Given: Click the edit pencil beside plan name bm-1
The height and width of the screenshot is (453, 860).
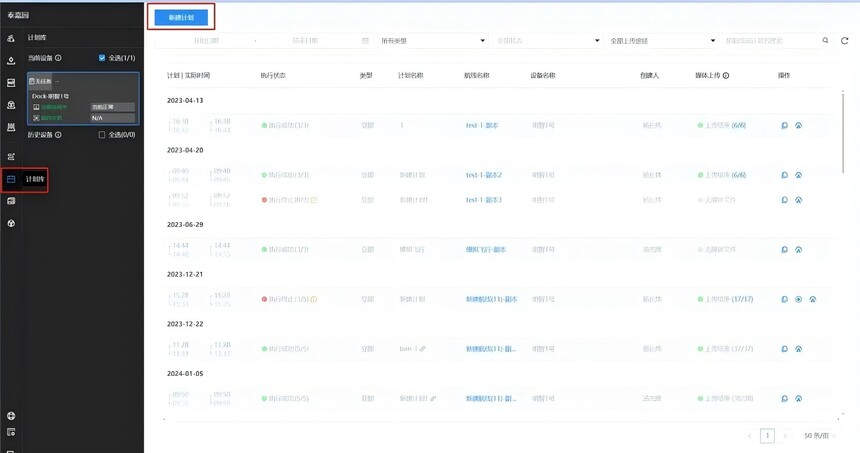Looking at the screenshot, I should (422, 349).
